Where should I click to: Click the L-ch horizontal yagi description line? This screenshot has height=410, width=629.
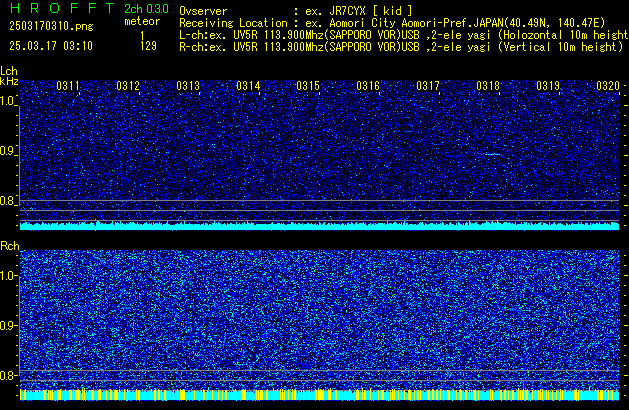pos(404,35)
